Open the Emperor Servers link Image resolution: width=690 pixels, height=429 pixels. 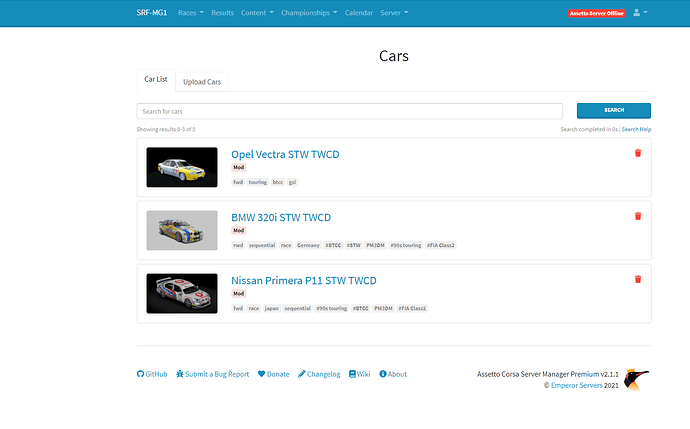coord(576,385)
